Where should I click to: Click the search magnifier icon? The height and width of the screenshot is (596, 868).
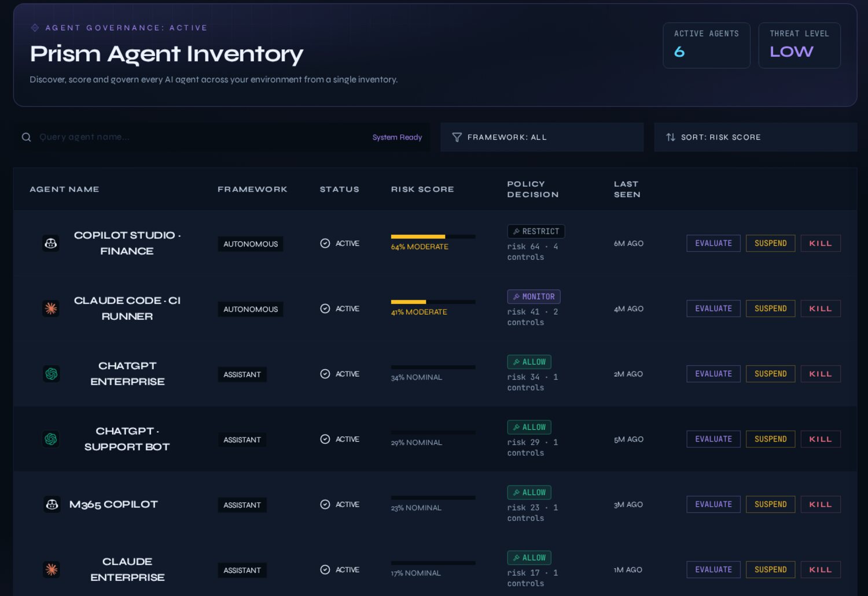coord(26,137)
